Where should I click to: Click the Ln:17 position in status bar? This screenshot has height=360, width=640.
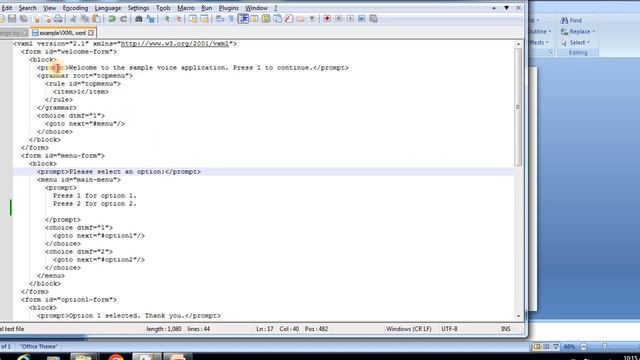tap(265, 329)
